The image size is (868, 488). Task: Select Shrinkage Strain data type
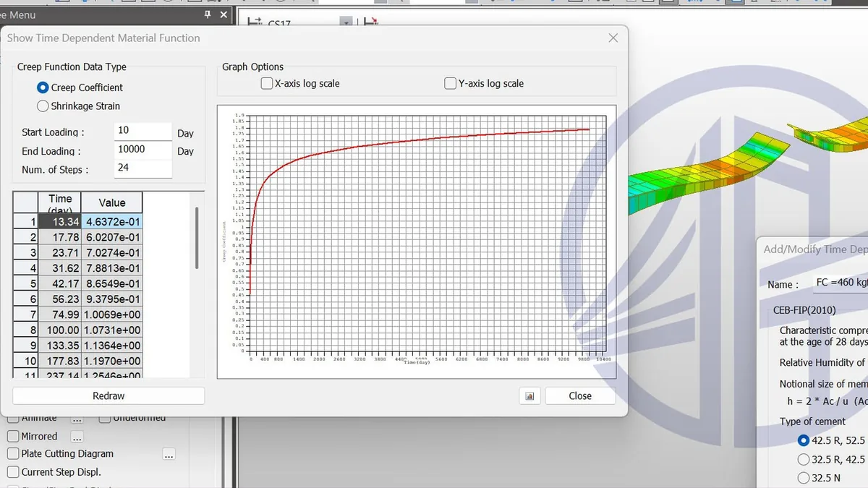[x=43, y=106]
